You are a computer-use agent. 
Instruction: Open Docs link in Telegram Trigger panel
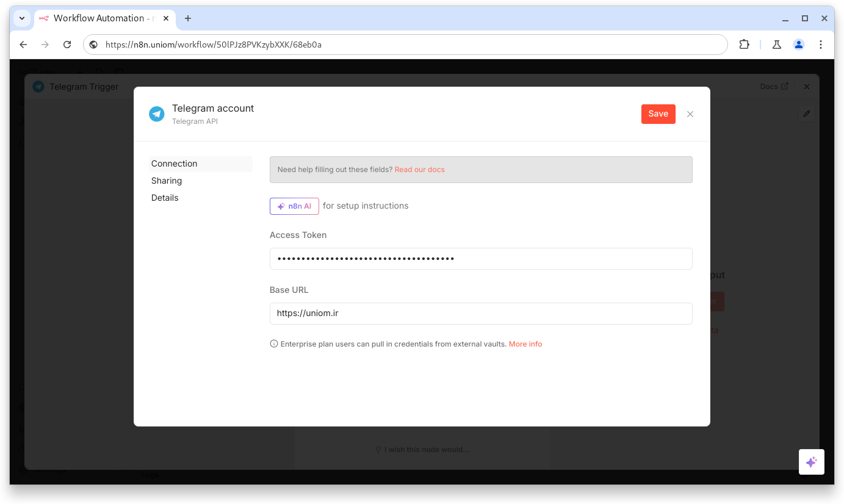coord(774,87)
